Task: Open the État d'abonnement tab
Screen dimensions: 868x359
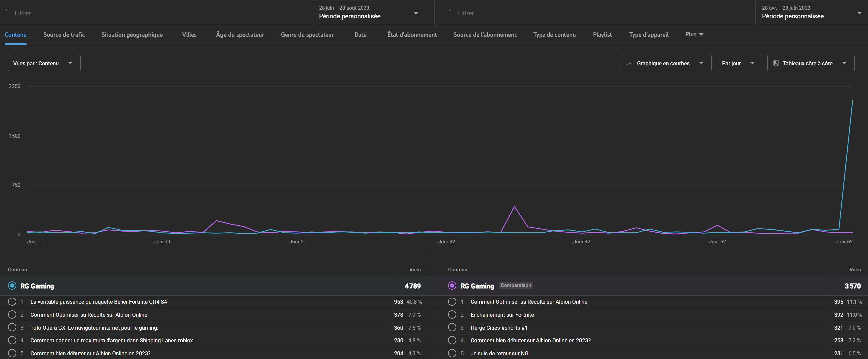Action: tap(412, 34)
